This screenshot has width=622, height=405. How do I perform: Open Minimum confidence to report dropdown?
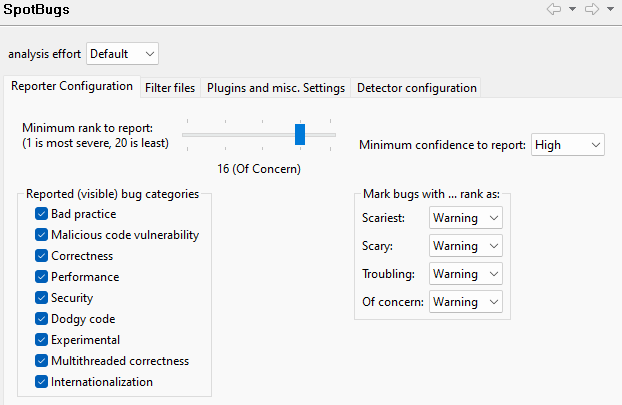point(568,145)
